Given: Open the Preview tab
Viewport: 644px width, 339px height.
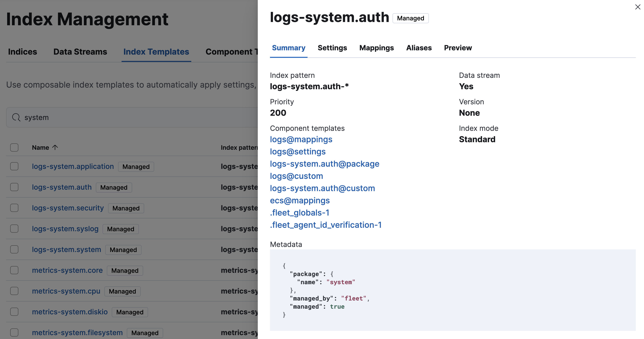Looking at the screenshot, I should point(457,48).
